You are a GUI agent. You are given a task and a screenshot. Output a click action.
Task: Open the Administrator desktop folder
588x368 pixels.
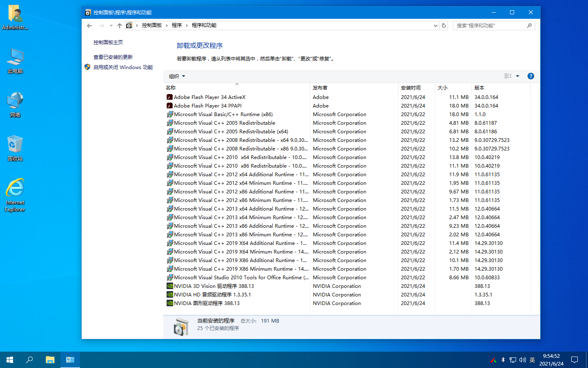tap(15, 18)
